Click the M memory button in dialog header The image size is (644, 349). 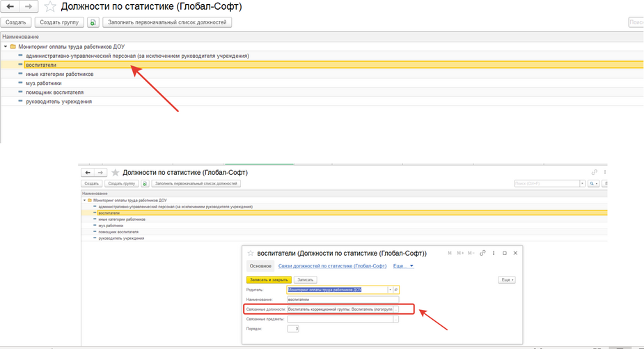(x=450, y=253)
